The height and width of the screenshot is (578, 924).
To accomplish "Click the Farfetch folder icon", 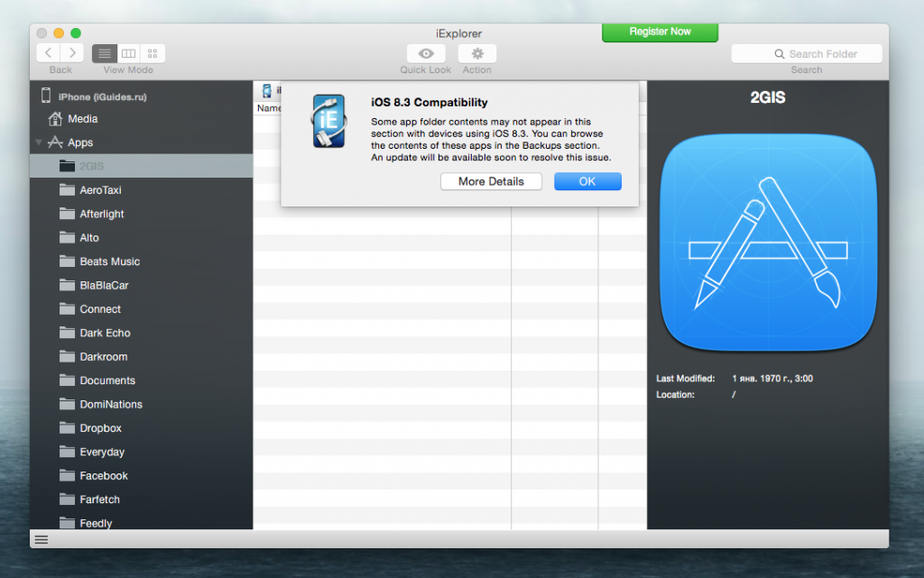I will 67,500.
